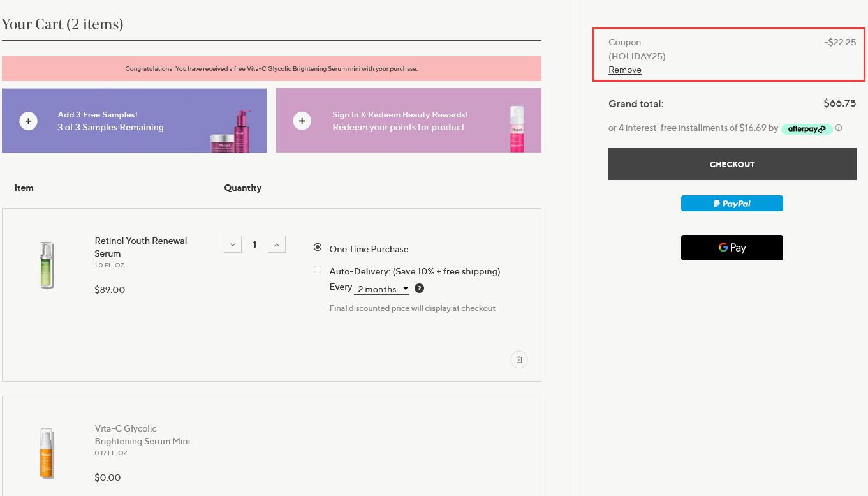This screenshot has height=496, width=868.
Task: Open the Auto-Delivery help question mark icon
Action: [x=419, y=288]
